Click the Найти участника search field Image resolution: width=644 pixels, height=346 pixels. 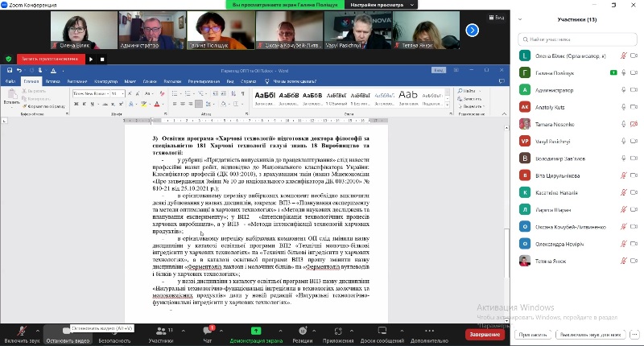[576, 37]
